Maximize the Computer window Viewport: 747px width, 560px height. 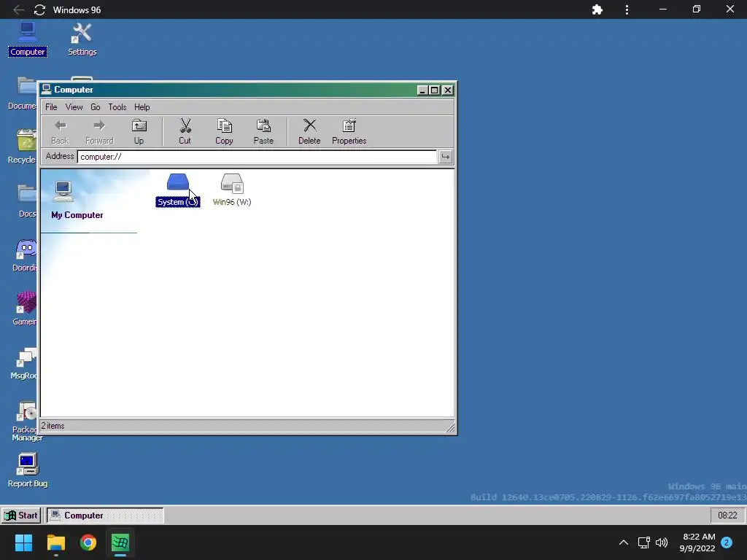click(x=435, y=90)
